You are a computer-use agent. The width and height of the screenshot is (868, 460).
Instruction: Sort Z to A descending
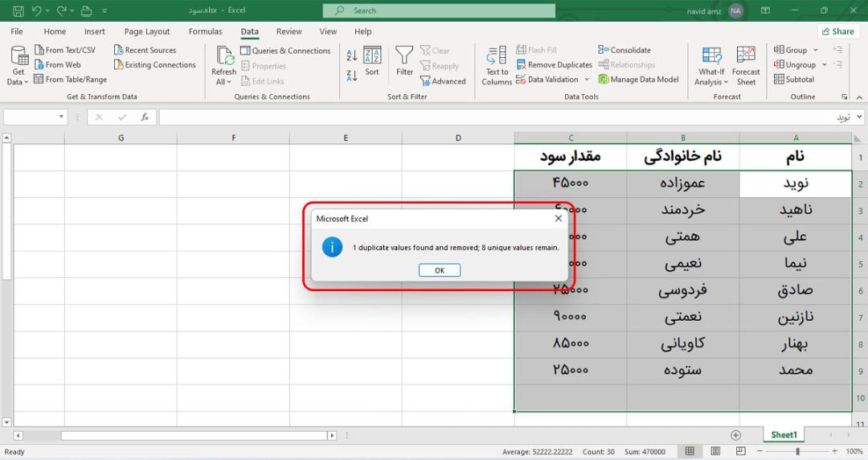click(x=351, y=76)
